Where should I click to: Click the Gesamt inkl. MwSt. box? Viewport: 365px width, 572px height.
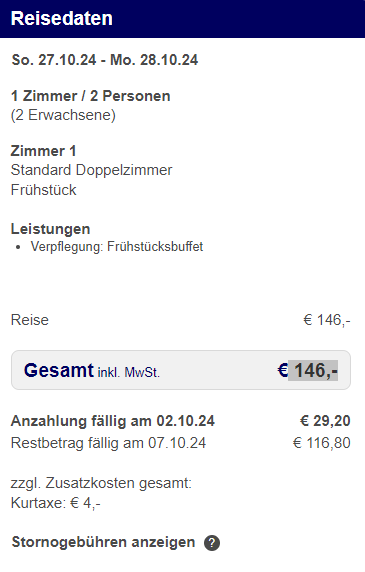181,370
